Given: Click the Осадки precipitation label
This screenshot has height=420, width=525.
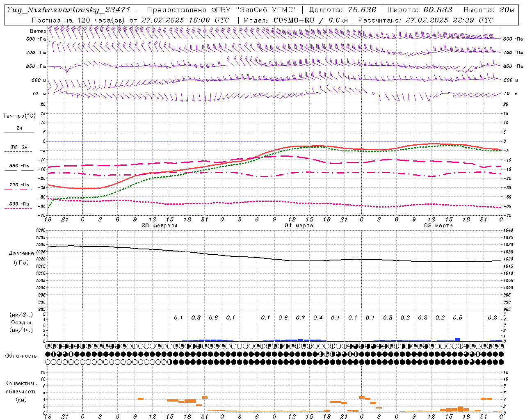Looking at the screenshot, I should (x=21, y=322).
